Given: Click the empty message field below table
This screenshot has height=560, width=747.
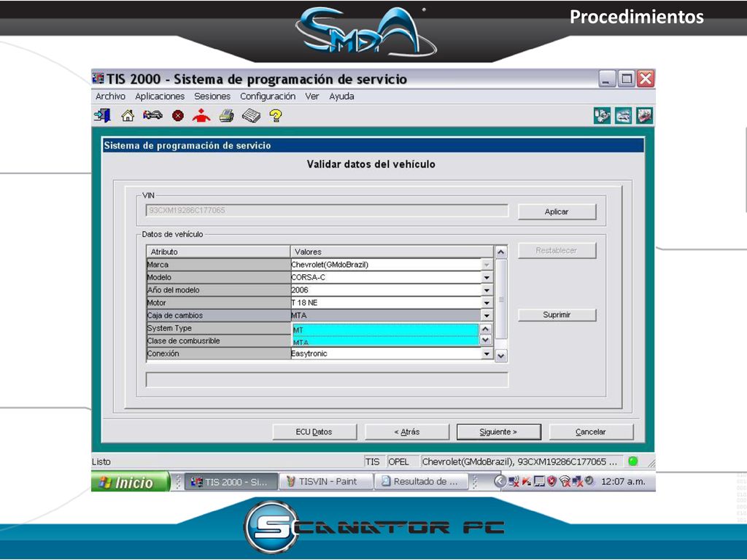Looking at the screenshot, I should (327, 379).
